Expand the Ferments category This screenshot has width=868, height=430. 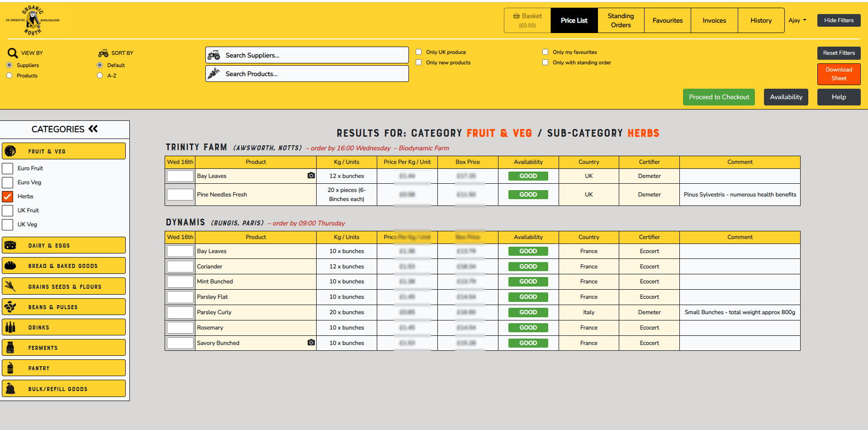[64, 348]
